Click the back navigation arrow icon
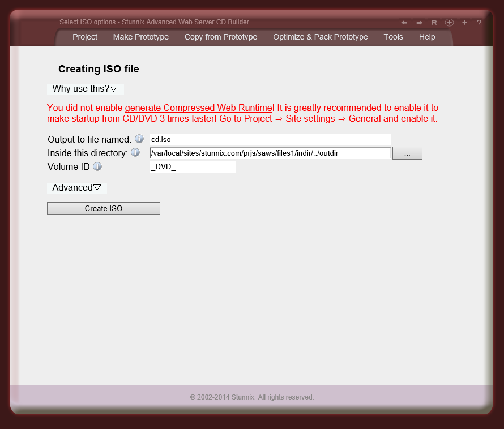The image size is (504, 429). [x=404, y=23]
